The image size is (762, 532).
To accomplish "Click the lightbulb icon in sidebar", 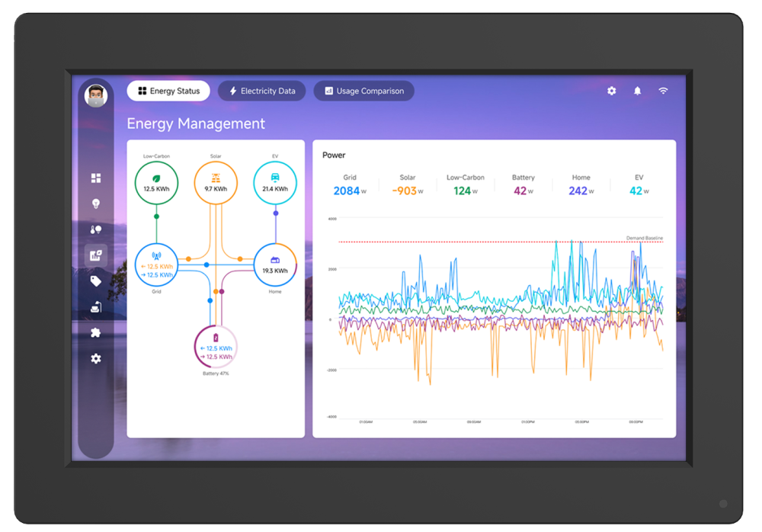I will (96, 204).
